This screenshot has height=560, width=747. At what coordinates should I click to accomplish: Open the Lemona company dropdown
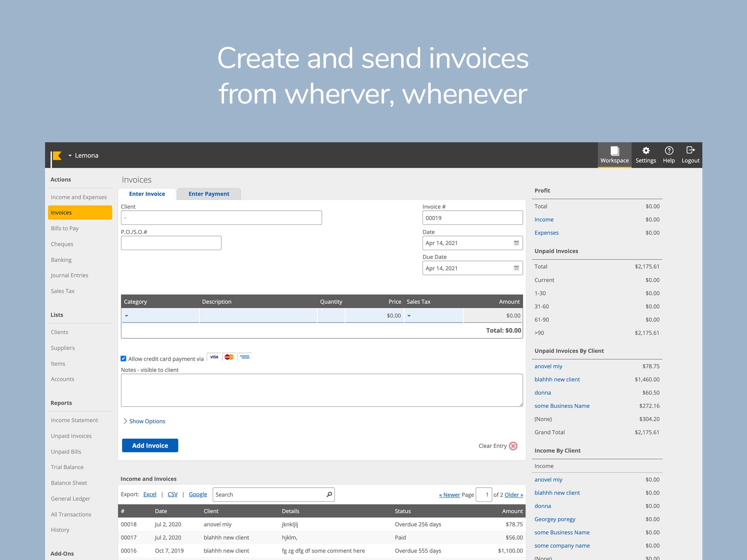click(x=83, y=156)
